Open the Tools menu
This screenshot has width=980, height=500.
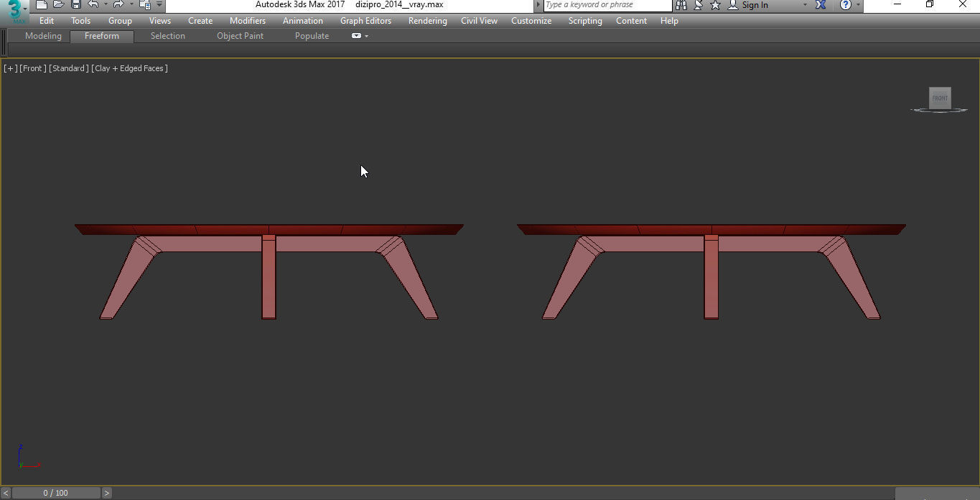pos(80,21)
